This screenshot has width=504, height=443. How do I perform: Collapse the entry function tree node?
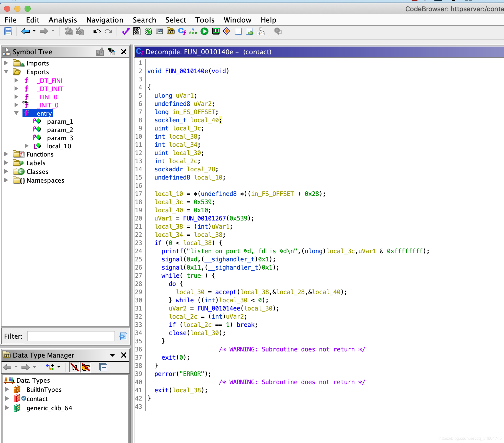point(16,113)
